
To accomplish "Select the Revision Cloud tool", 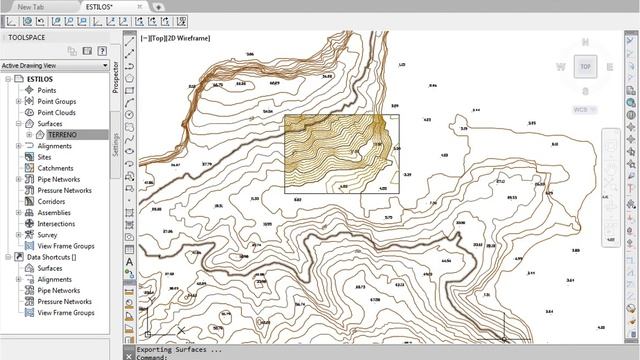I will tap(129, 127).
